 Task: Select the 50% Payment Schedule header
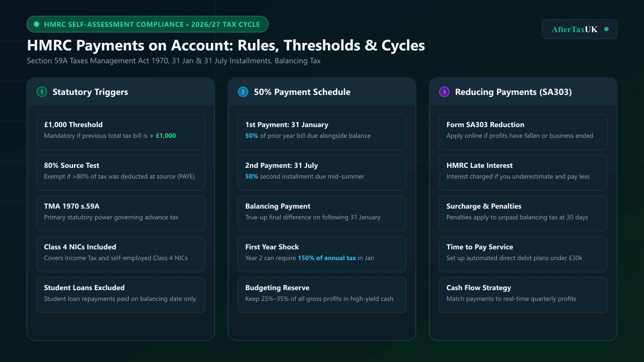tap(322, 92)
